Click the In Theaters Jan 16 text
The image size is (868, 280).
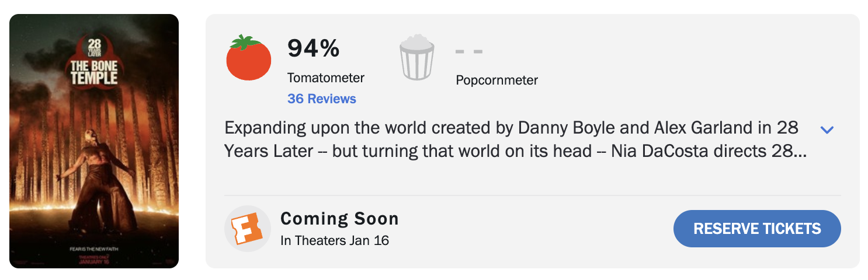(335, 240)
